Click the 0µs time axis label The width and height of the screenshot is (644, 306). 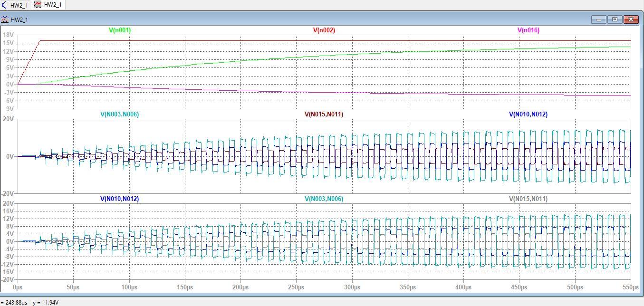(x=18, y=287)
